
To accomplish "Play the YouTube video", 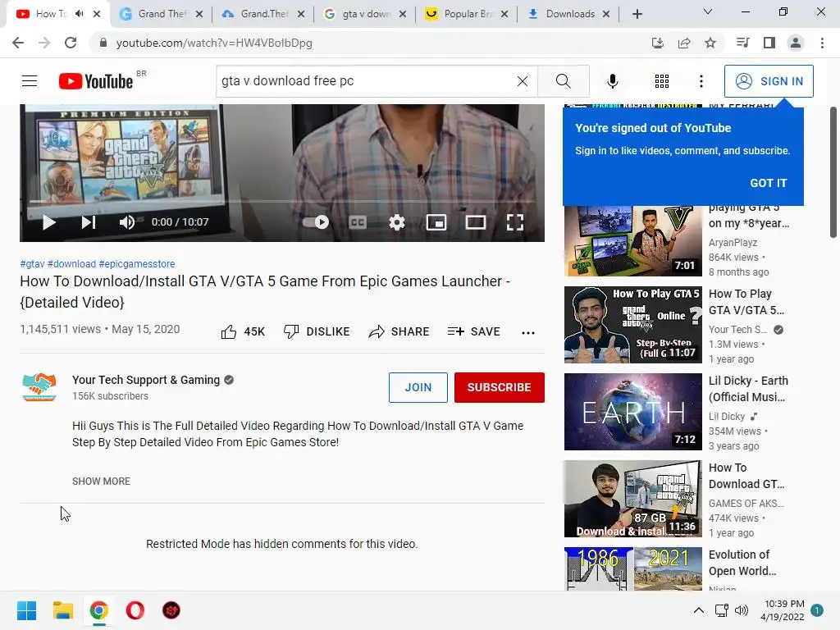I will tap(48, 221).
